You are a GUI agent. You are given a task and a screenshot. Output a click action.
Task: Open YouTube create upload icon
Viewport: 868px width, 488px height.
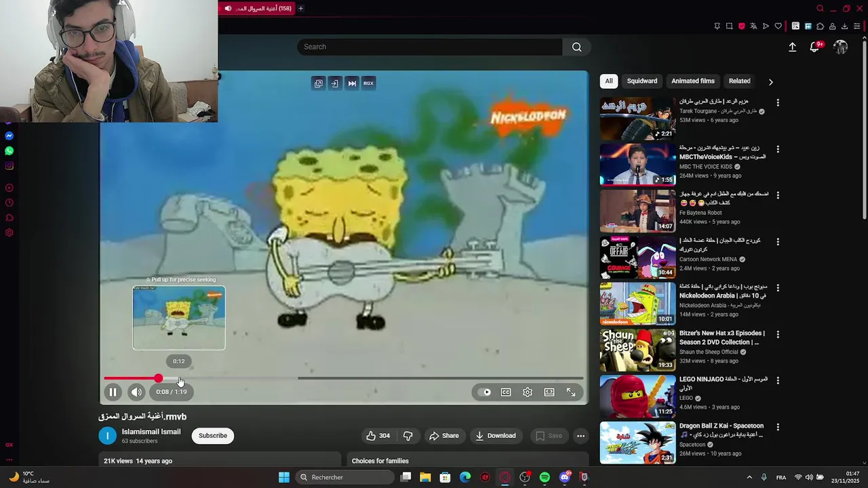[x=792, y=47]
